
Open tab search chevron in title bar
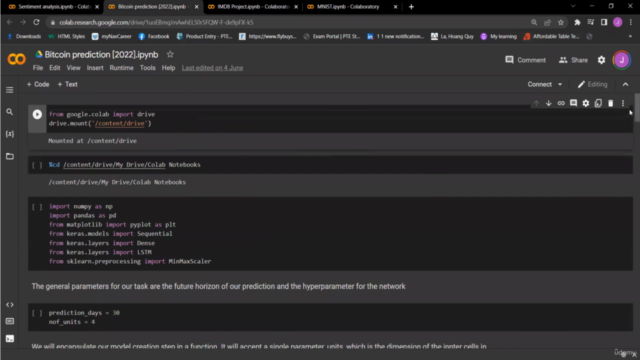[x=573, y=6]
